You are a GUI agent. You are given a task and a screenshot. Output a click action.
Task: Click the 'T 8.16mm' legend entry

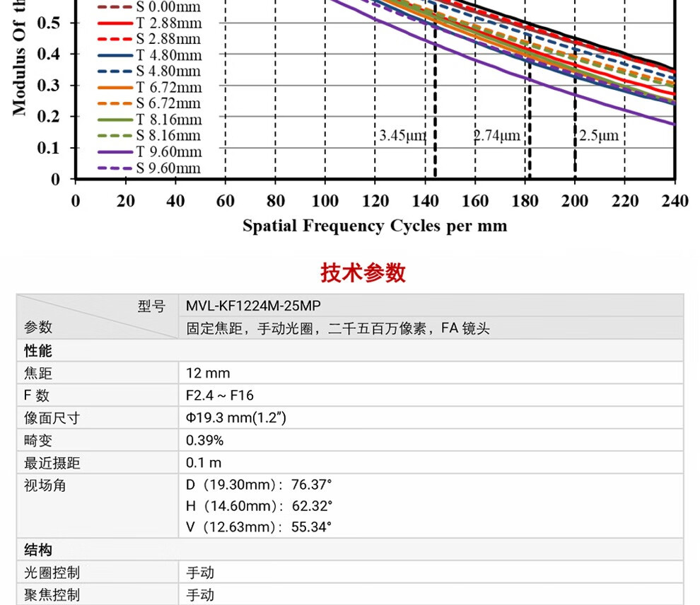pyautogui.click(x=150, y=120)
